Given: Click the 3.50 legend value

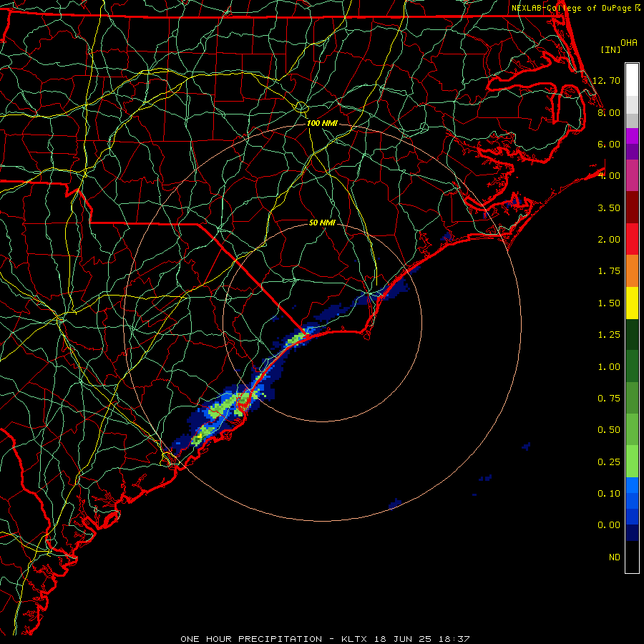Looking at the screenshot, I should tap(609, 208).
